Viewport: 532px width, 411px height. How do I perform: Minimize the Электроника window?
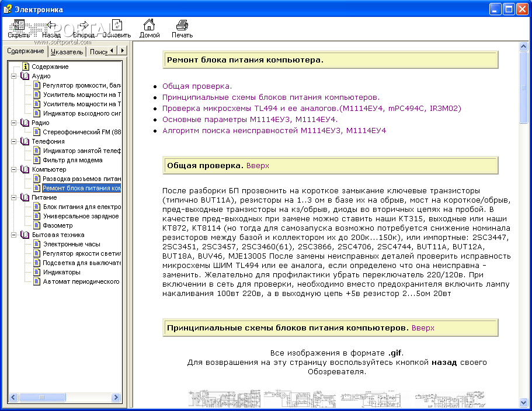pyautogui.click(x=495, y=9)
